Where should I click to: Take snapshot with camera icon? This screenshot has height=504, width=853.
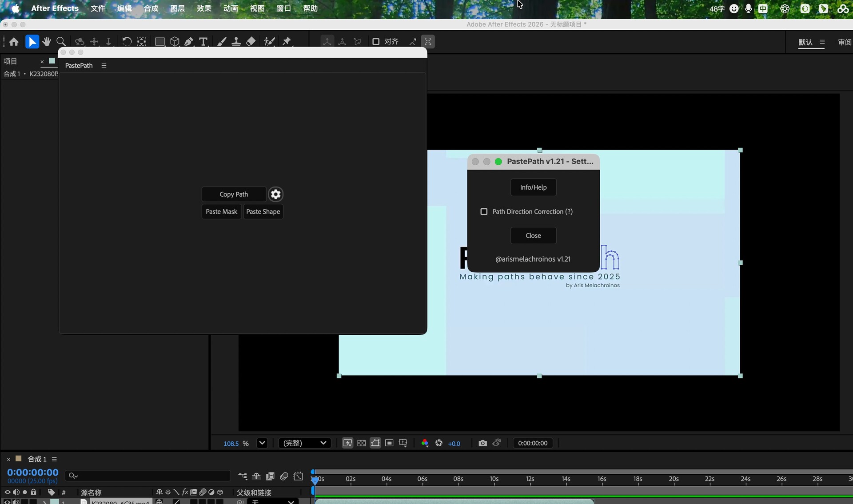pos(482,443)
